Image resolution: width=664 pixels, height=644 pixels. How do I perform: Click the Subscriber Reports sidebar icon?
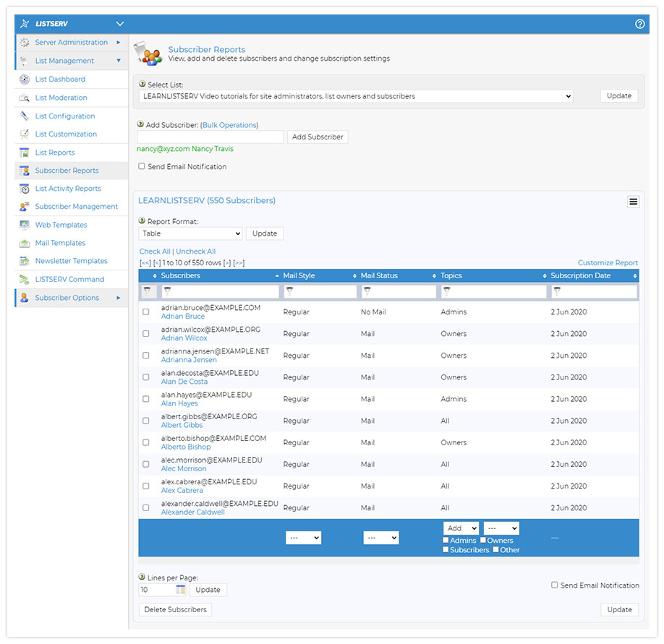pos(25,171)
